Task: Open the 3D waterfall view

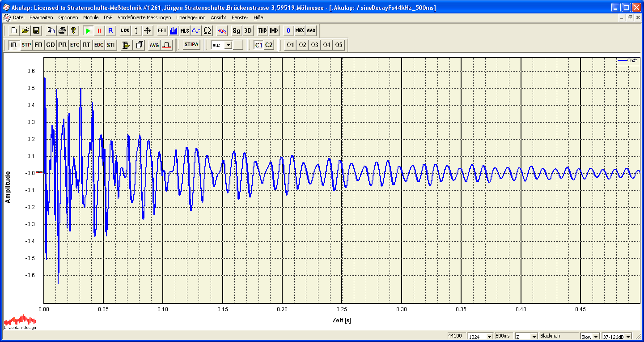Action: point(248,31)
